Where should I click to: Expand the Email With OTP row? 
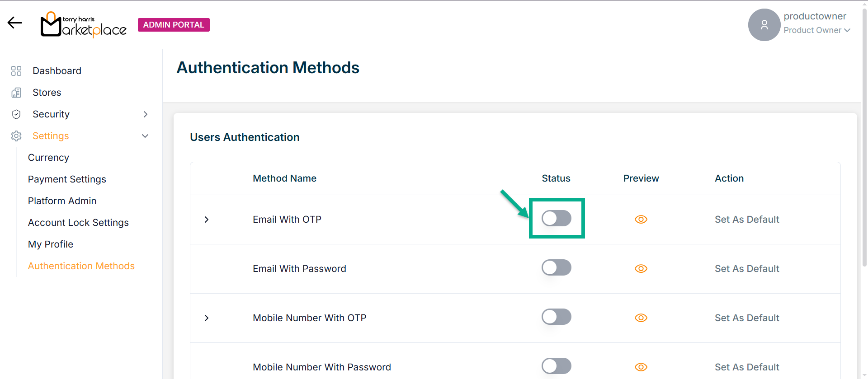tap(207, 220)
